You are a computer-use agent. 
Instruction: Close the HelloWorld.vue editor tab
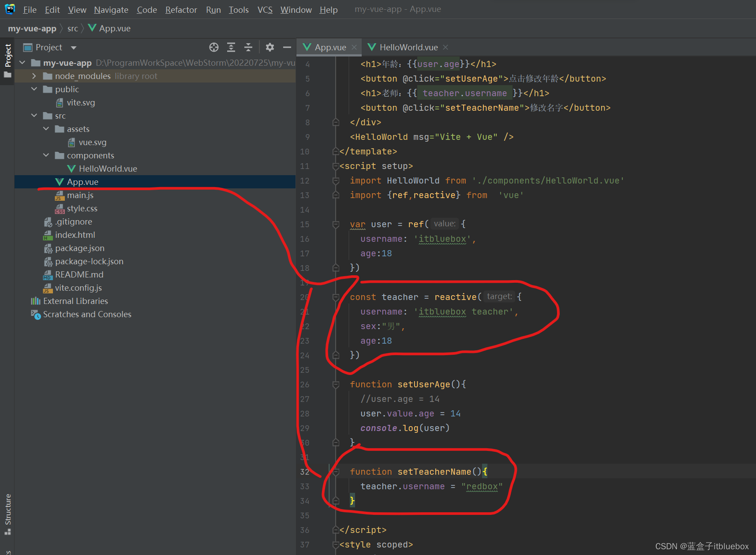click(445, 47)
